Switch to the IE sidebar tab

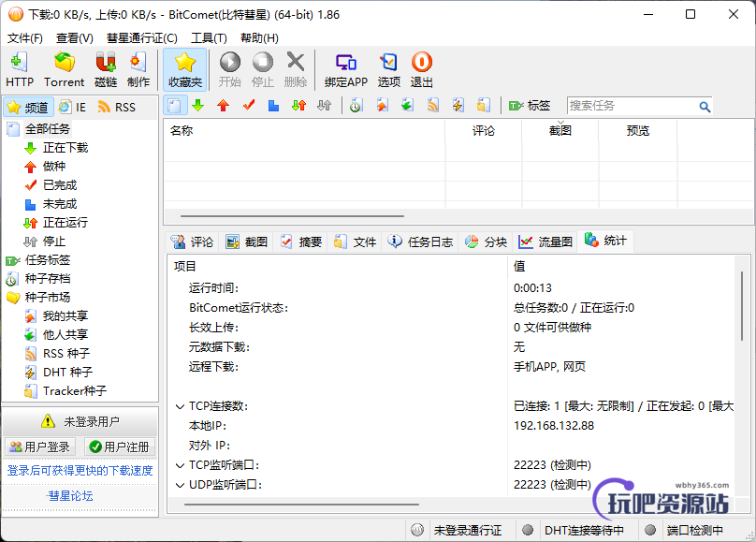(x=72, y=107)
